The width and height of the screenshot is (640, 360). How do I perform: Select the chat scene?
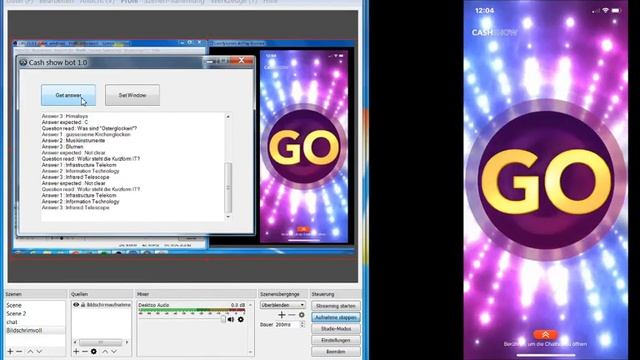point(35,322)
